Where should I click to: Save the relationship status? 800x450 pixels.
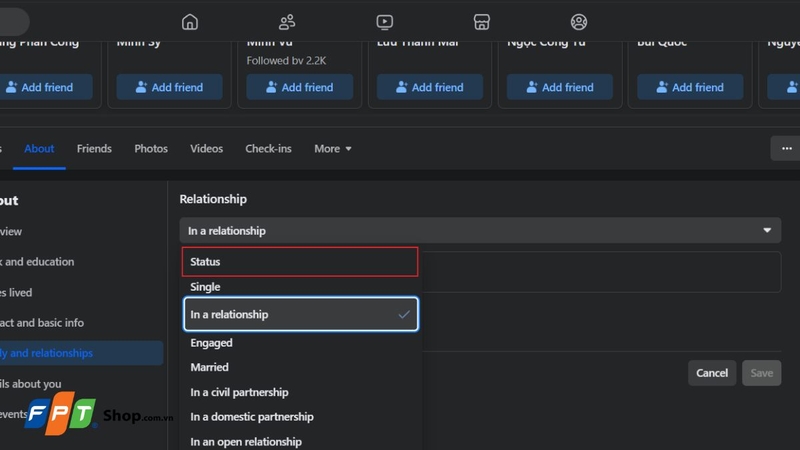(761, 373)
